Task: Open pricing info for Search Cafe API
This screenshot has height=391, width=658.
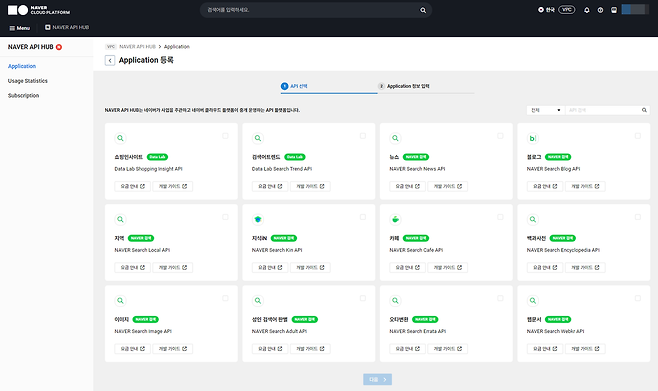Action: coord(407,268)
